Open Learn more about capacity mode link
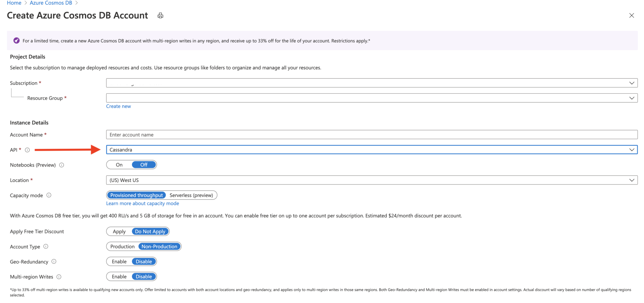The width and height of the screenshot is (644, 303). (142, 203)
